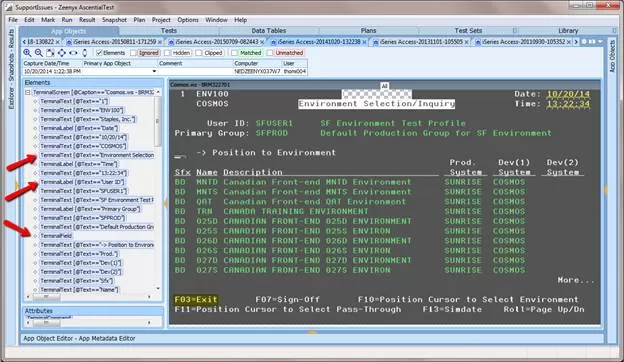Image resolution: width=624 pixels, height=362 pixels.
Task: Open the Edit menu
Action: click(x=29, y=20)
